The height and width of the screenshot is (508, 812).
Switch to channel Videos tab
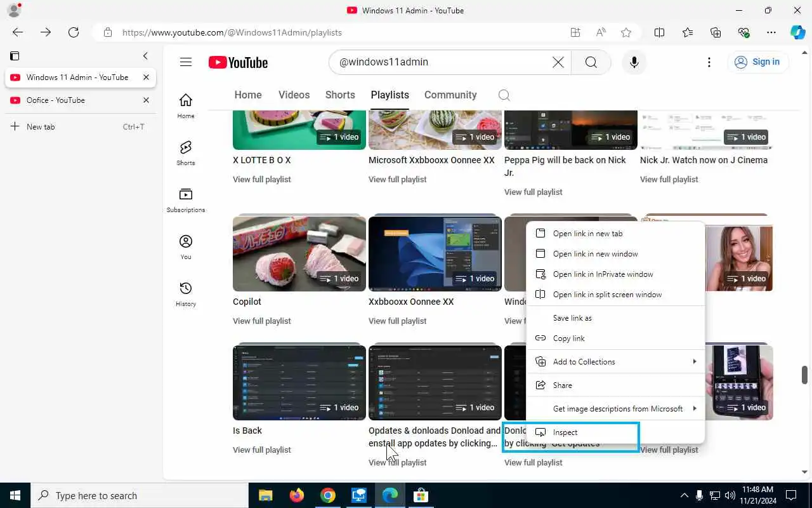294,95
